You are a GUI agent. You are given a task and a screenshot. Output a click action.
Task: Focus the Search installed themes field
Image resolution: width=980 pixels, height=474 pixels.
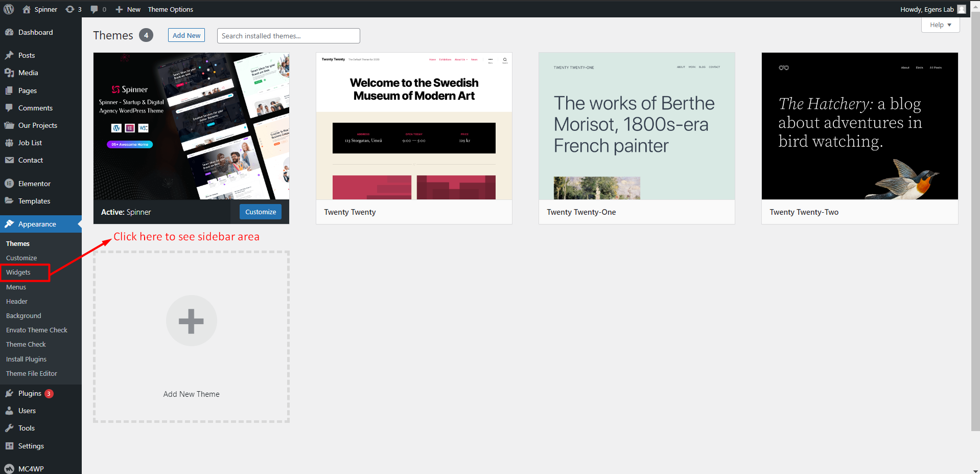pos(289,36)
